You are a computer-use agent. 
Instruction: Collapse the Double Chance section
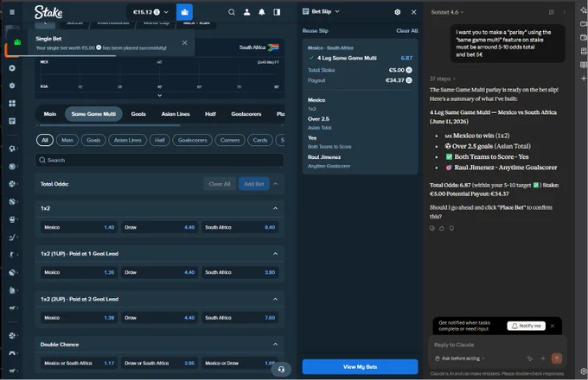pos(275,344)
